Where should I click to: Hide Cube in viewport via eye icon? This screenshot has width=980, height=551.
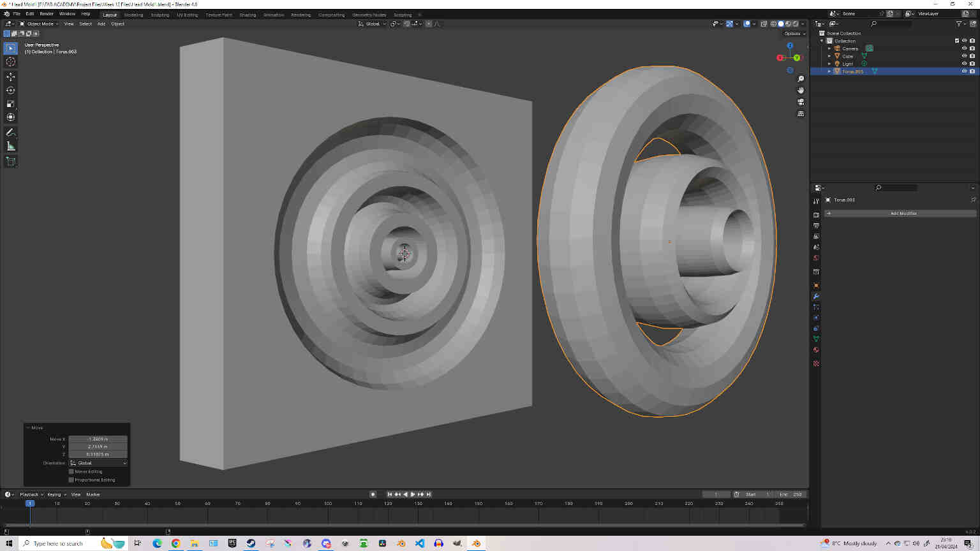tap(964, 56)
